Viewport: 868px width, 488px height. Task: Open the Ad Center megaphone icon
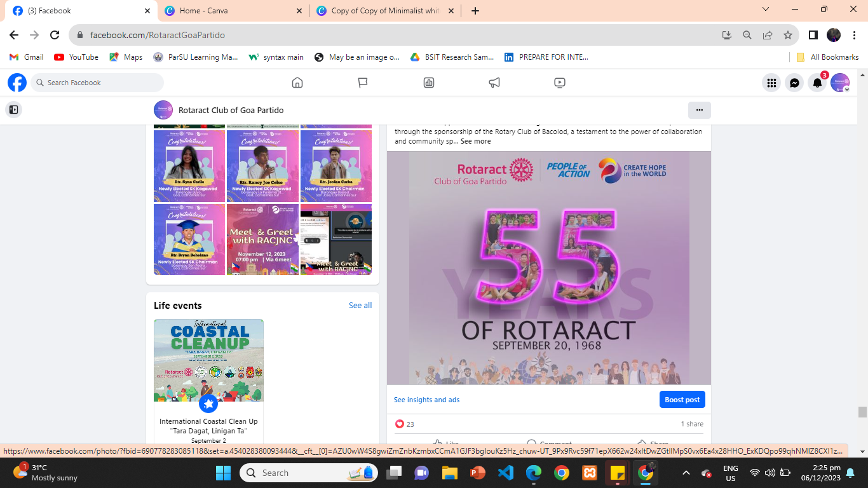pyautogui.click(x=494, y=83)
